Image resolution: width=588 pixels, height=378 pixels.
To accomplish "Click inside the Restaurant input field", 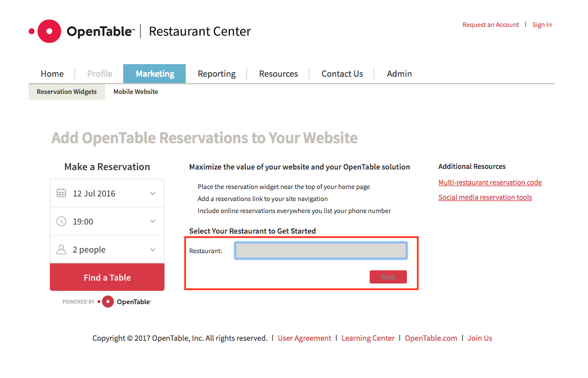I will pos(320,250).
